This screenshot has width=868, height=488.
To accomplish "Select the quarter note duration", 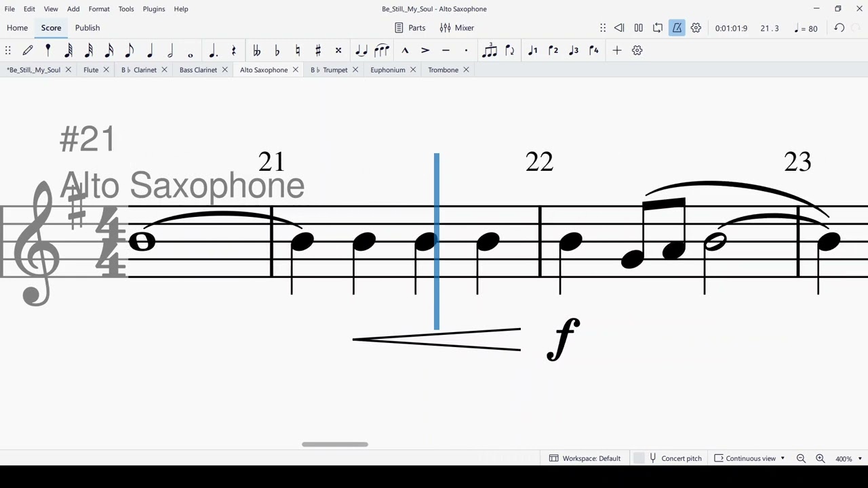I will 150,50.
